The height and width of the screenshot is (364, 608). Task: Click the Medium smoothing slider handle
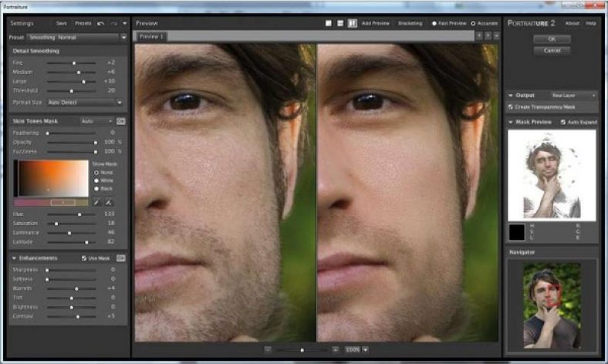79,72
